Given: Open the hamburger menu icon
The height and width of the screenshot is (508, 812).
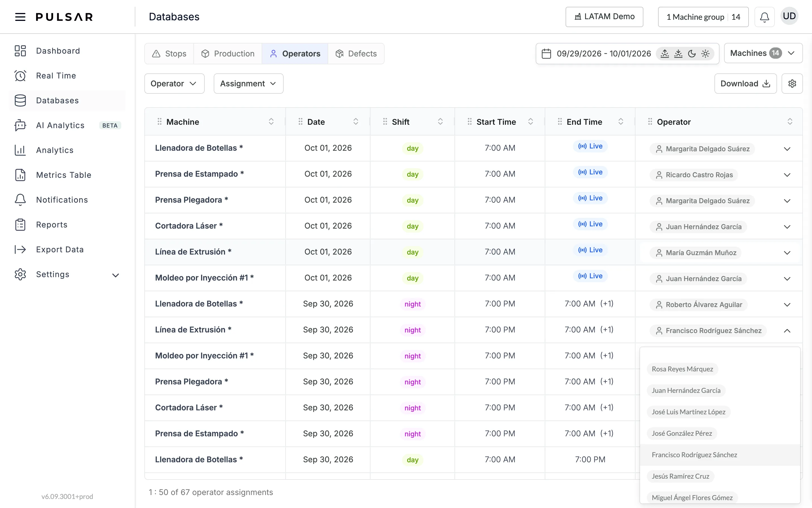Looking at the screenshot, I should (x=20, y=17).
